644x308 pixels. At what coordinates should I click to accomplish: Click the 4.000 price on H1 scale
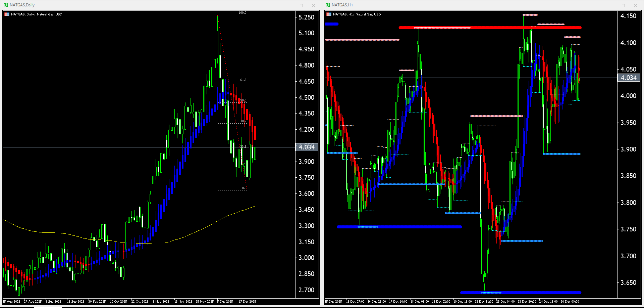tap(628, 96)
